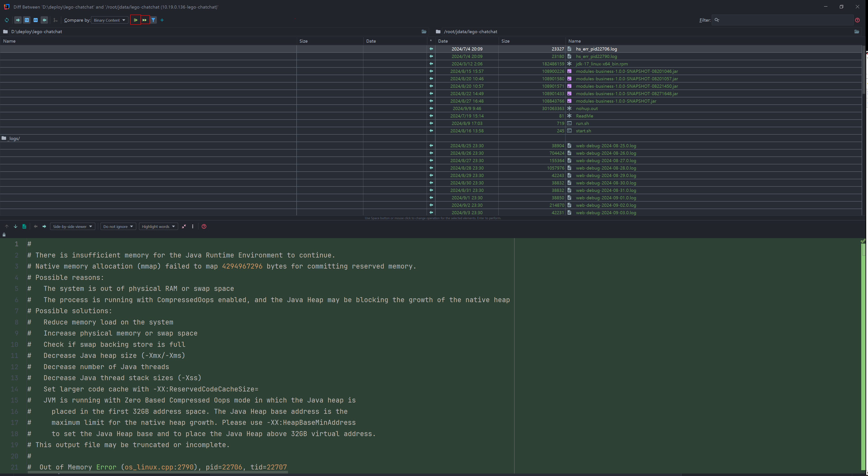
Task: Open Compare by Binary Content dropdown
Action: click(110, 20)
